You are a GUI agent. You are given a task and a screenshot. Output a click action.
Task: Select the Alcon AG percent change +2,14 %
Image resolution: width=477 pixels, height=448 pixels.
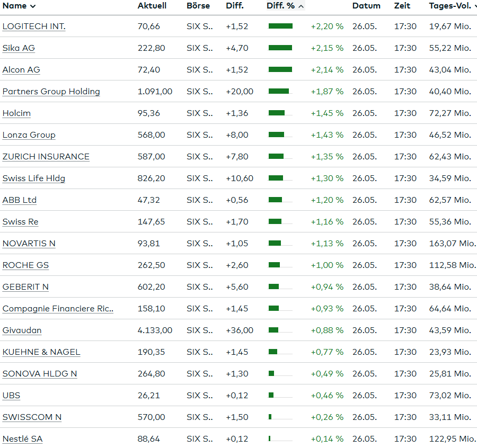click(327, 70)
